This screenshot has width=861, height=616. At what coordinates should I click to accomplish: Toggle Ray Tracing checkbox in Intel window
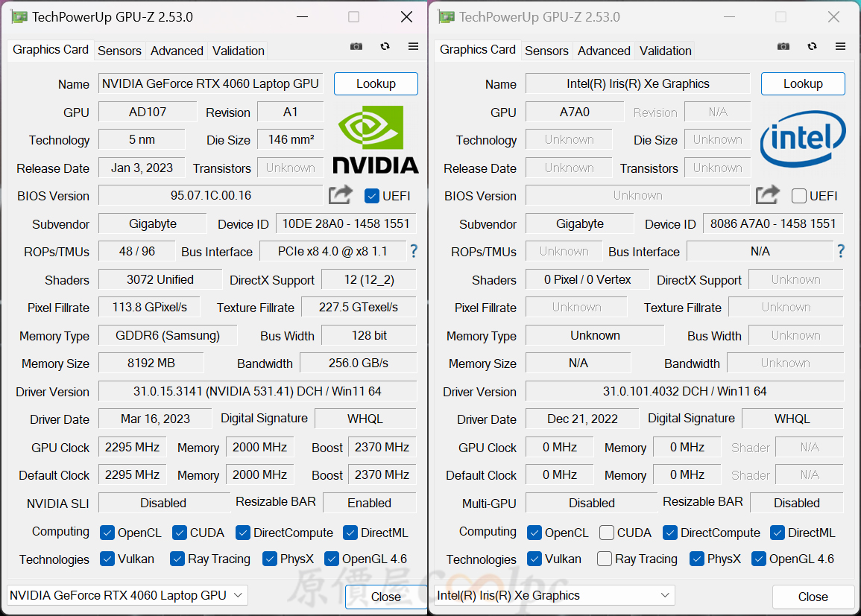605,559
